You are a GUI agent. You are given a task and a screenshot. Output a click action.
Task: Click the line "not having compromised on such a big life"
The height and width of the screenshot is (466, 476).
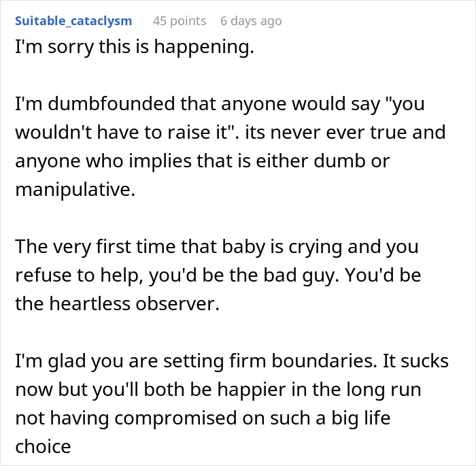(x=203, y=418)
